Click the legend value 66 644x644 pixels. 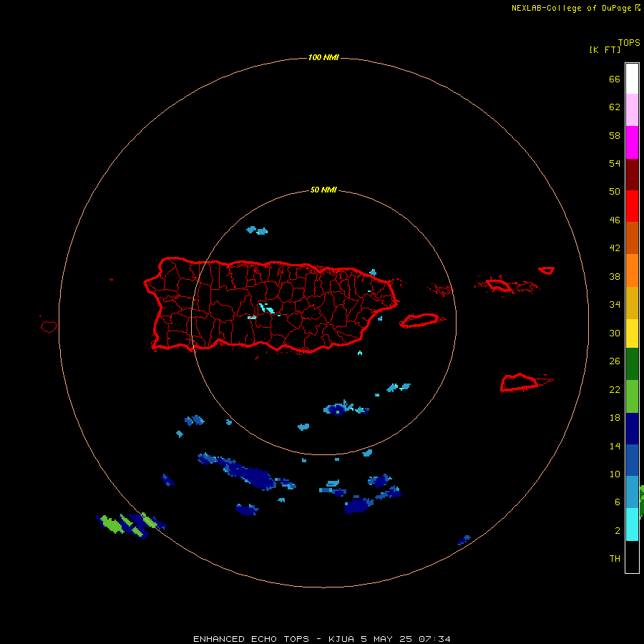[x=615, y=79]
